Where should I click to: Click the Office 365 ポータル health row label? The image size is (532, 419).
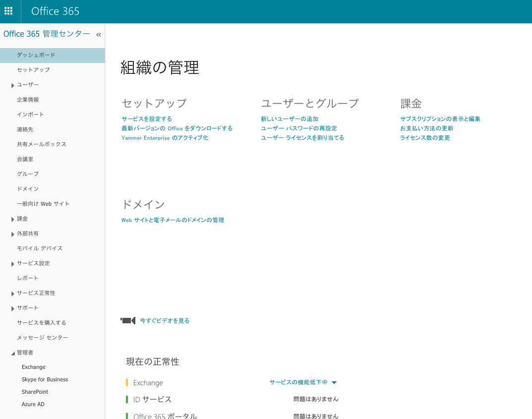pos(165,416)
